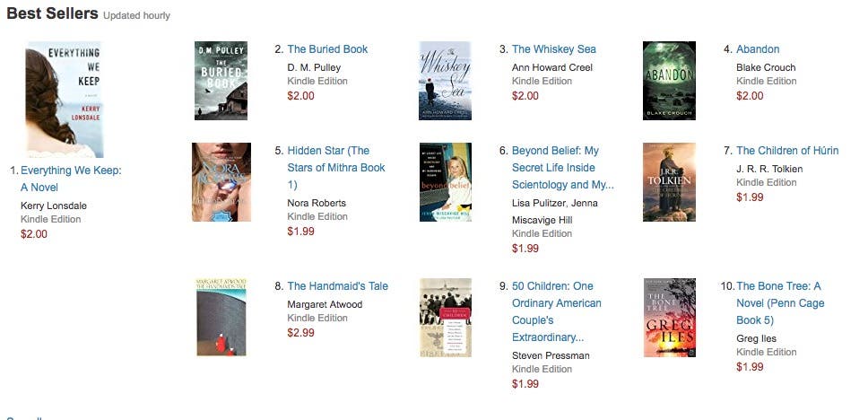The image size is (868, 420).
Task: Click the $2.99 price for Handmaid's Tale
Action: (300, 333)
